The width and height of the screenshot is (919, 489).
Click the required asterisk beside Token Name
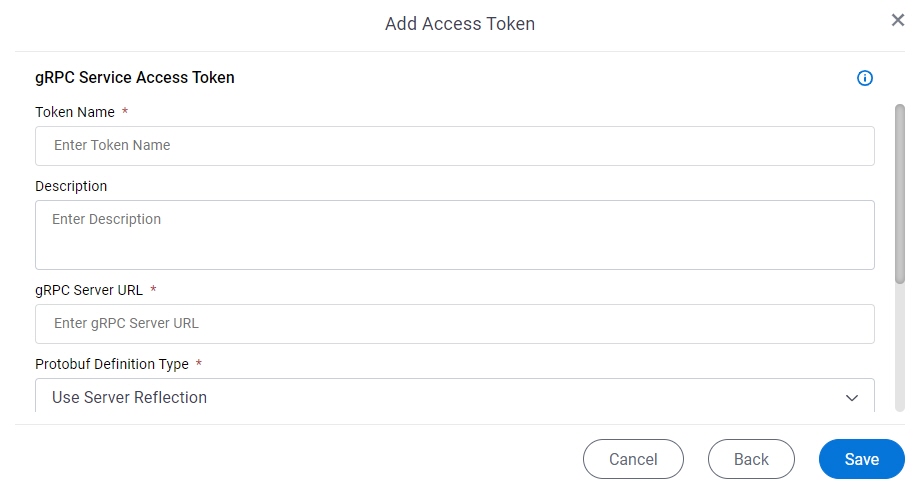(125, 110)
